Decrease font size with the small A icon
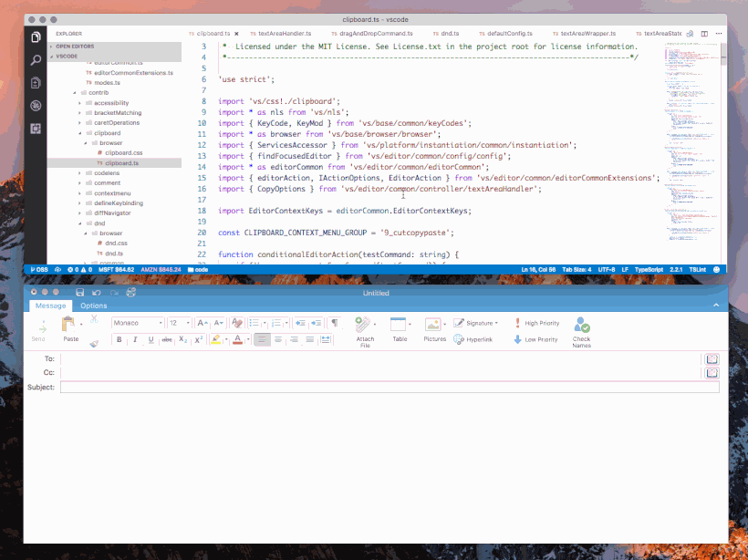This screenshot has width=748, height=560. tap(219, 323)
